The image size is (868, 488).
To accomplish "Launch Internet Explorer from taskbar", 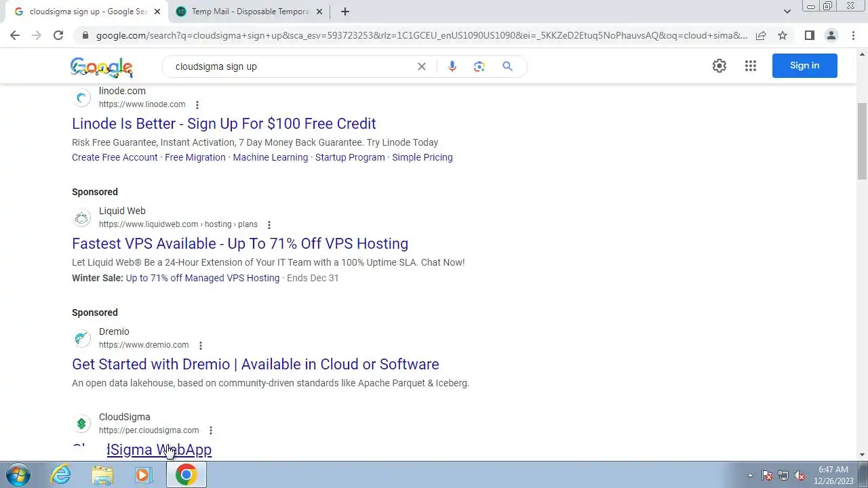I will click(x=61, y=475).
